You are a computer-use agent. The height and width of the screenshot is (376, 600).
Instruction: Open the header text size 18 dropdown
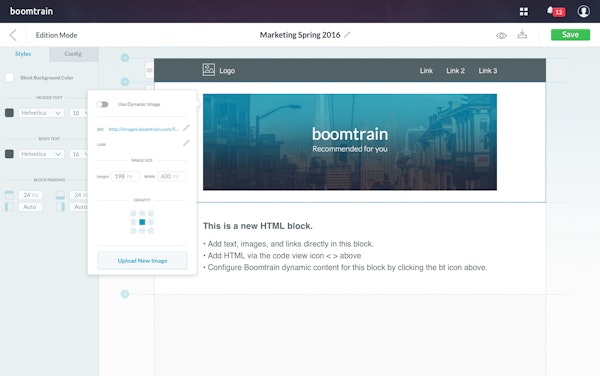[79, 113]
